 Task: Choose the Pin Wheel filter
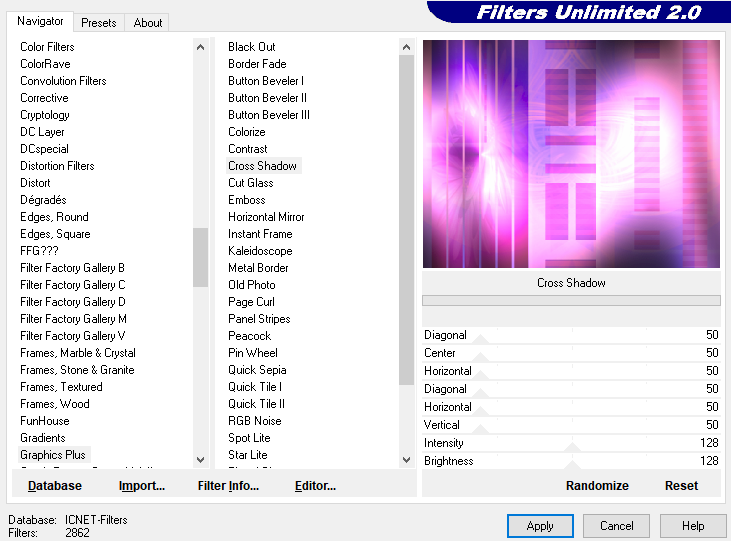(253, 353)
